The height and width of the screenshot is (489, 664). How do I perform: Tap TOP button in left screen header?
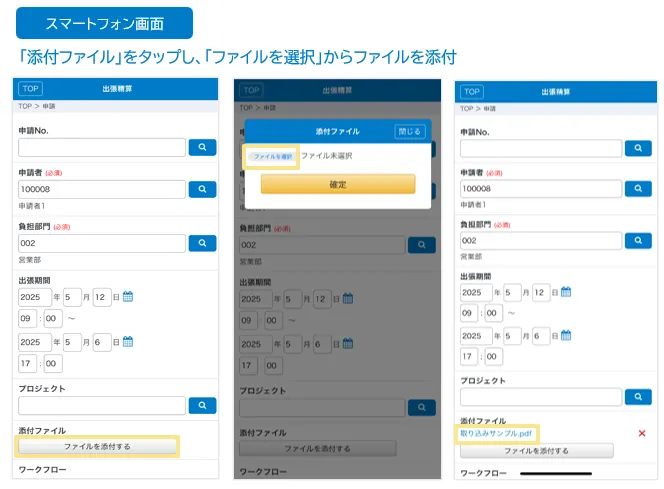30,89
